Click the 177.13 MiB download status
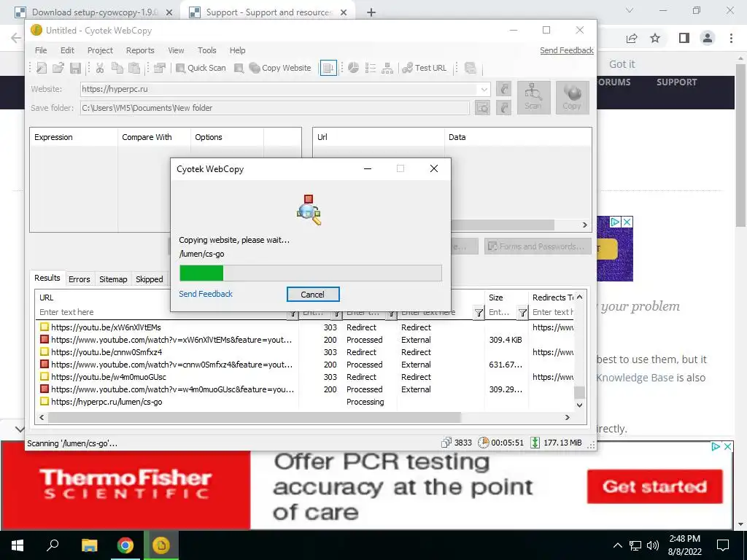Image resolution: width=747 pixels, height=560 pixels. tap(556, 443)
